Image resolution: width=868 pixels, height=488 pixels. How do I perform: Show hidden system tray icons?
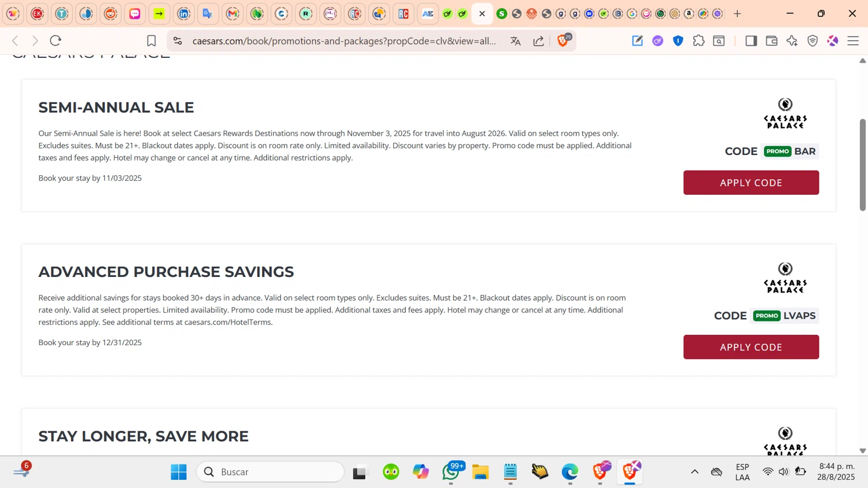(694, 472)
